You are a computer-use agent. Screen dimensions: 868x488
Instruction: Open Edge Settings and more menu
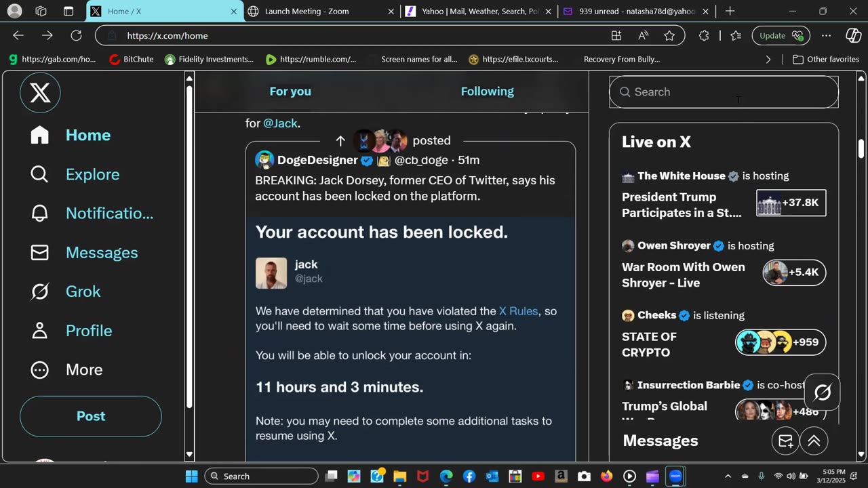click(826, 35)
